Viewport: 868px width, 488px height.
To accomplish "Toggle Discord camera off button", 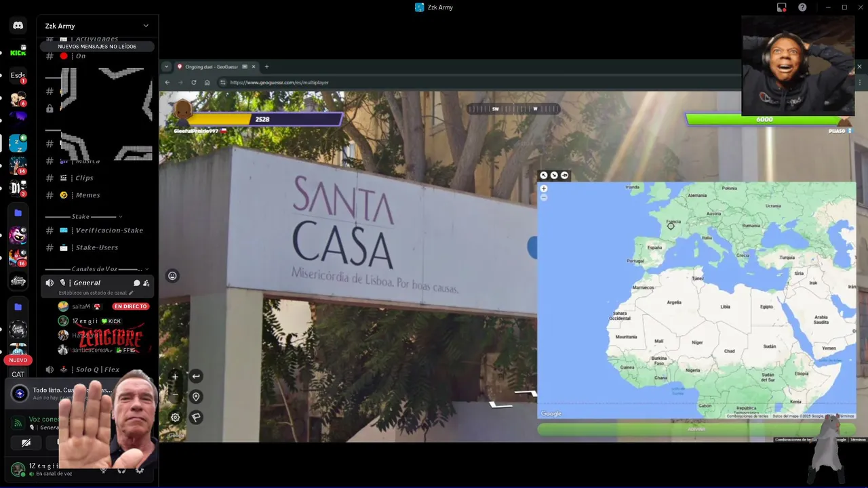I will click(26, 443).
